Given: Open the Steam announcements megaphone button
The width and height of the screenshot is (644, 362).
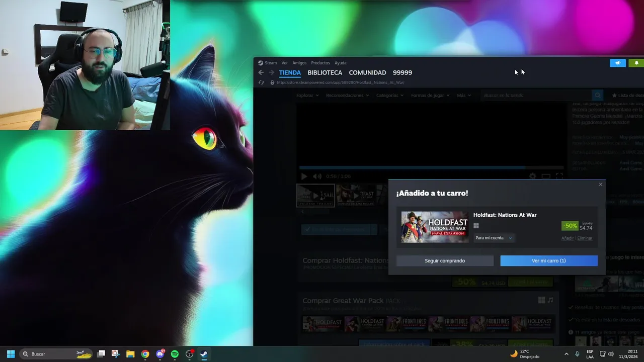Looking at the screenshot, I should tap(618, 63).
